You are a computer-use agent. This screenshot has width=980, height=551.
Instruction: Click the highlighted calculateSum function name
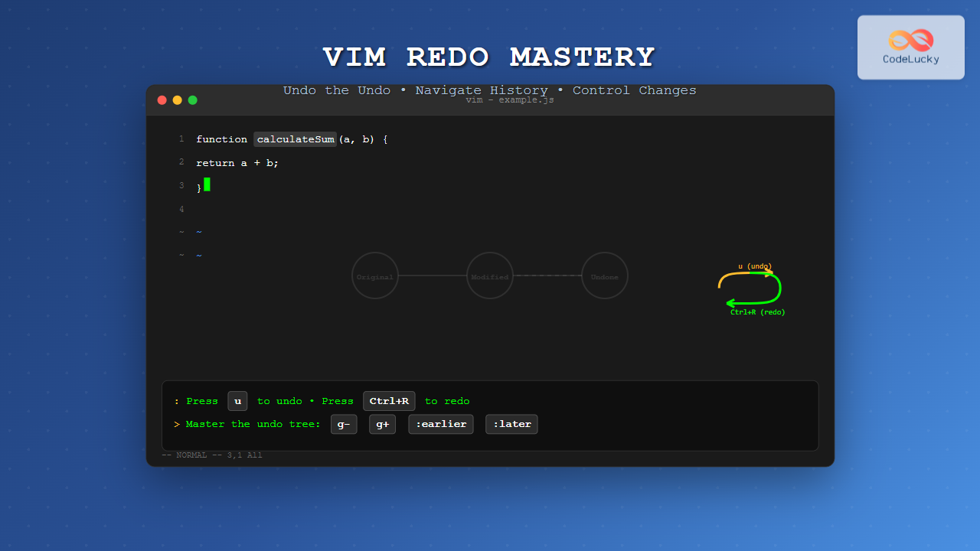(296, 139)
